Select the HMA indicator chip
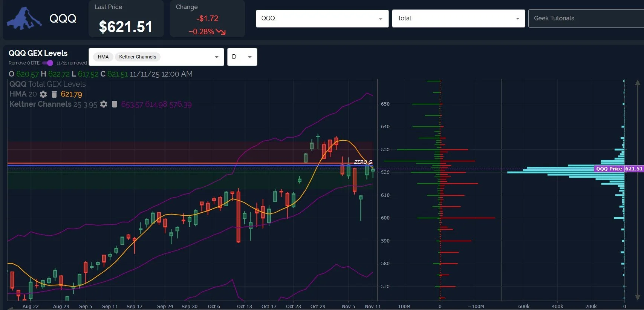The image size is (644, 310). click(103, 57)
